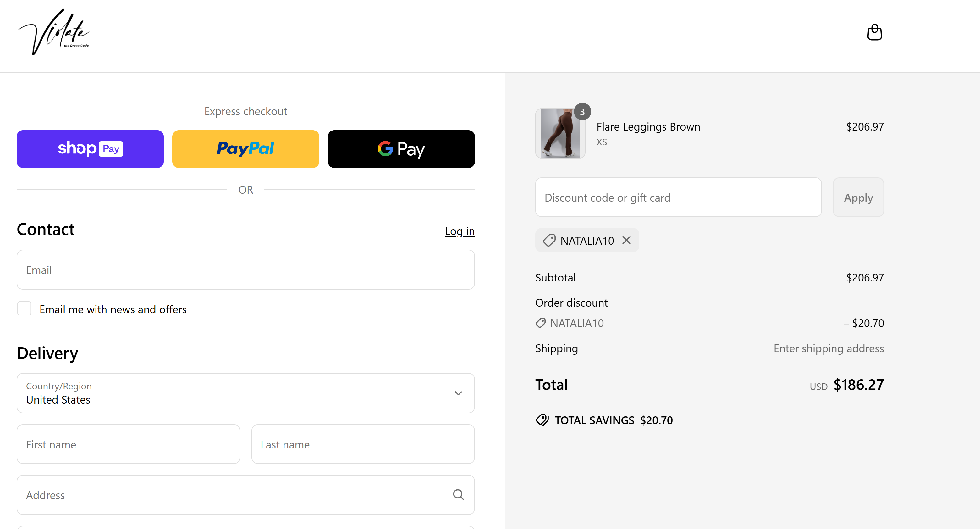980x529 pixels.
Task: Click the Enter shipping address text
Action: pyautogui.click(x=829, y=348)
